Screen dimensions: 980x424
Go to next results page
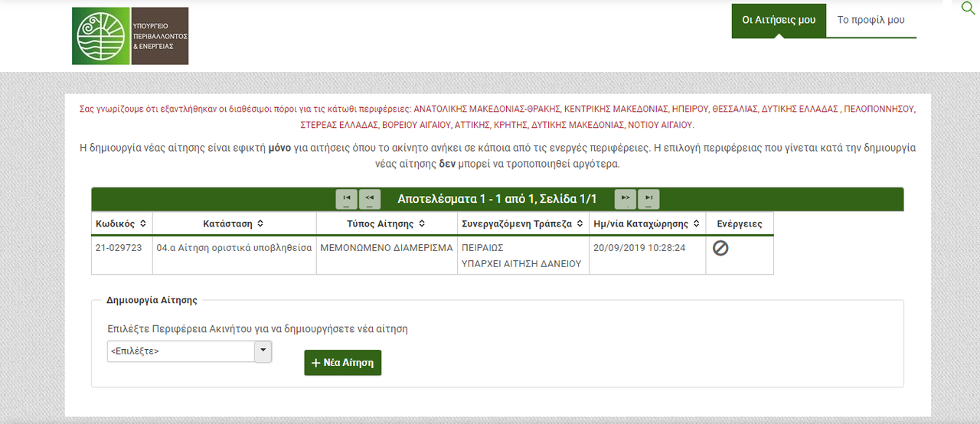pos(626,199)
